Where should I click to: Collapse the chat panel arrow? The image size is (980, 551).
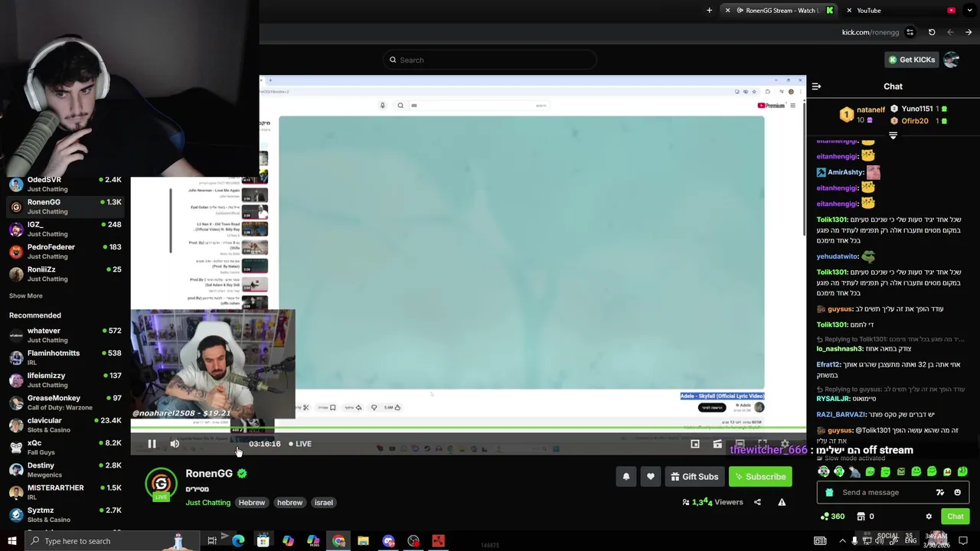point(816,86)
